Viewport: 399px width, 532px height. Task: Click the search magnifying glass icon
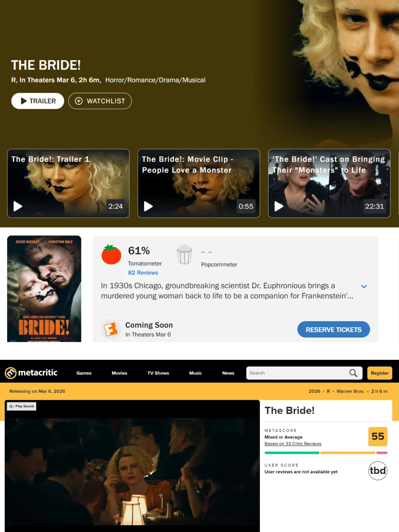[x=353, y=373]
